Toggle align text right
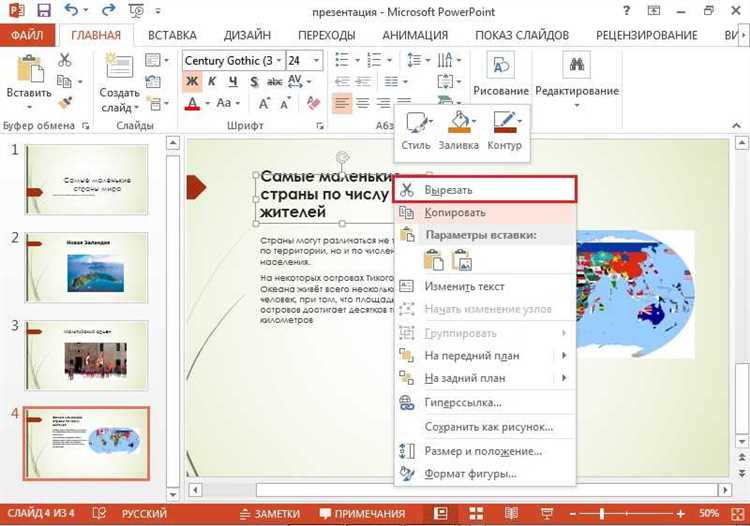The height and width of the screenshot is (526, 750). click(383, 103)
